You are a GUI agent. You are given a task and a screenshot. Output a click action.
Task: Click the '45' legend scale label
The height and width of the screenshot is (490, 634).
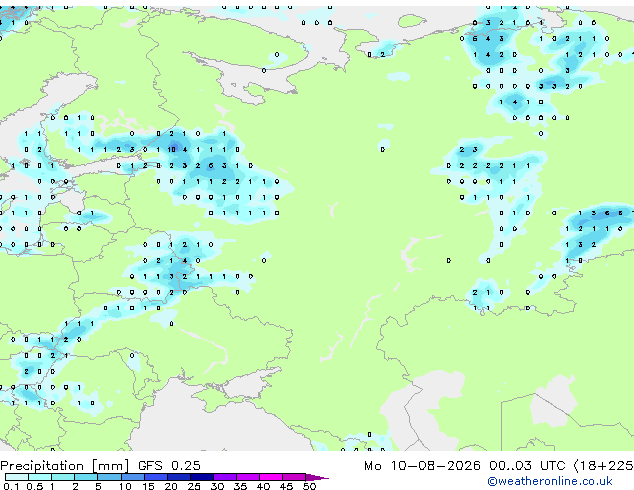click(286, 486)
